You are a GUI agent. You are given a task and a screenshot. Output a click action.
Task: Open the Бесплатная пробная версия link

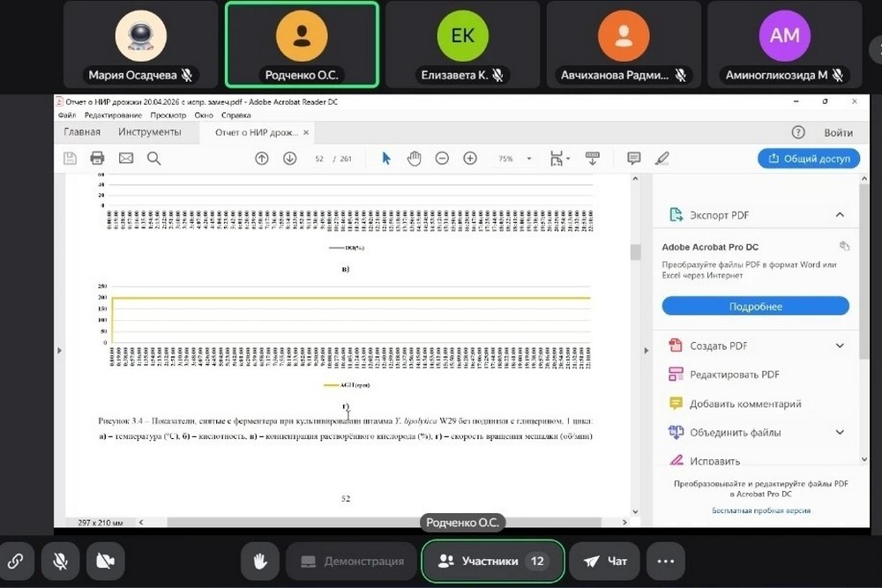(x=761, y=510)
